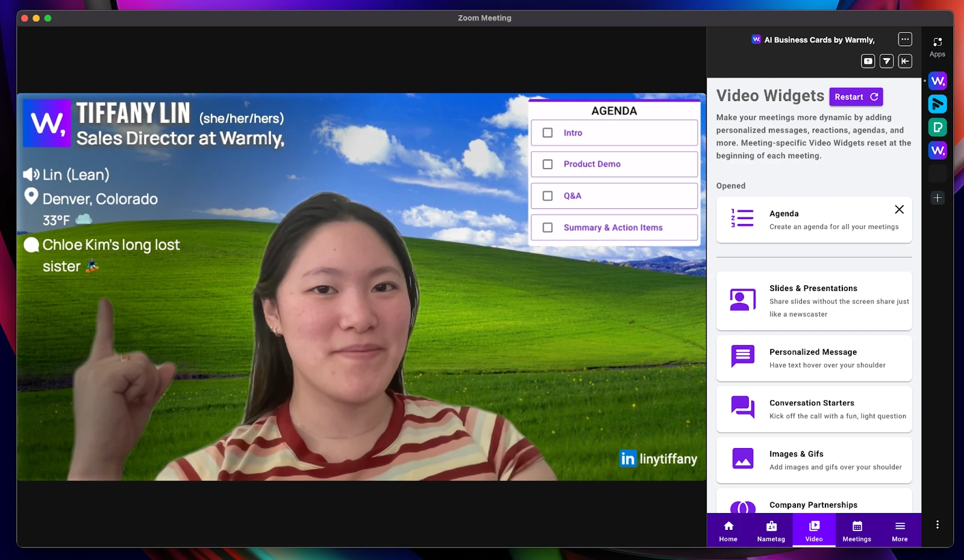Click the Video Widgets heading

(770, 96)
